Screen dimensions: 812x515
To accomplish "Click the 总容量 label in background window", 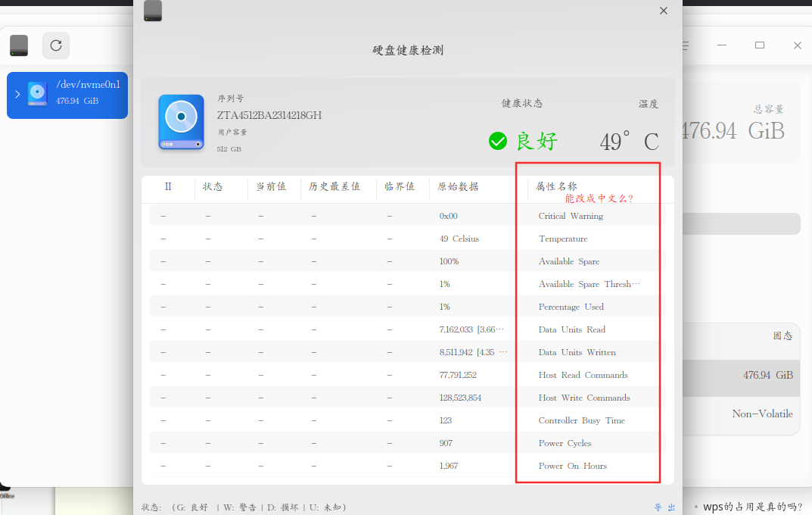I will (x=769, y=109).
